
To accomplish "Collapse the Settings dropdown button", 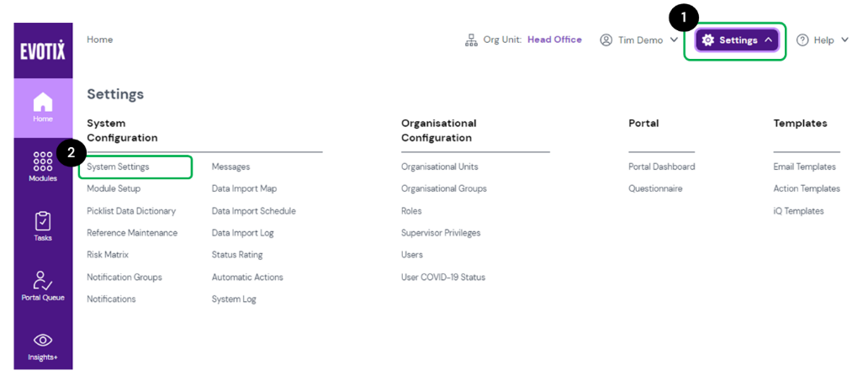I will pyautogui.click(x=737, y=40).
